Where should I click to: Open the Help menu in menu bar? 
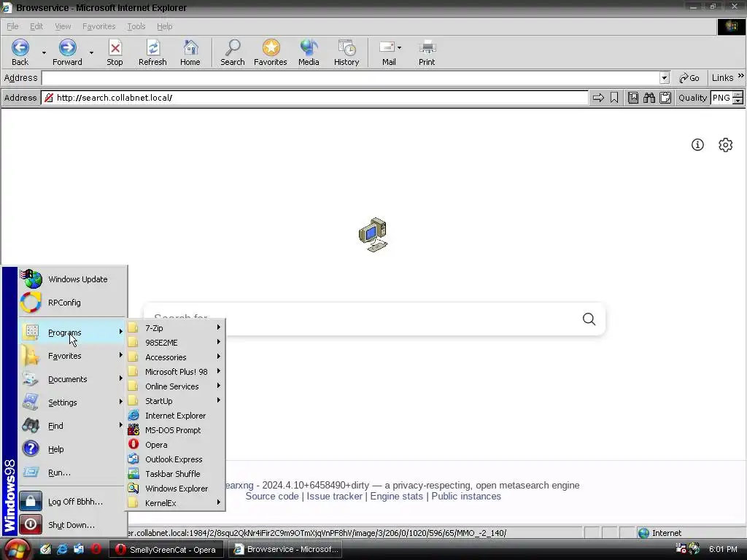pos(164,26)
